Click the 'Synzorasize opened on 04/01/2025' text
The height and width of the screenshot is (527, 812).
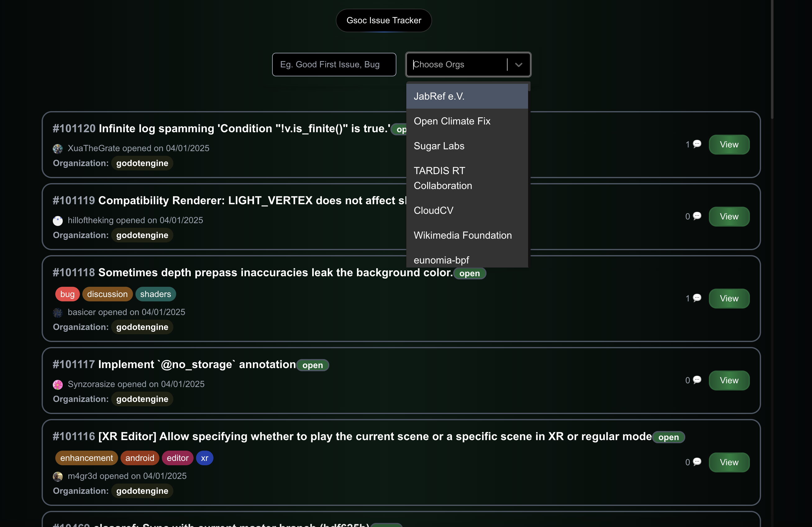(136, 384)
